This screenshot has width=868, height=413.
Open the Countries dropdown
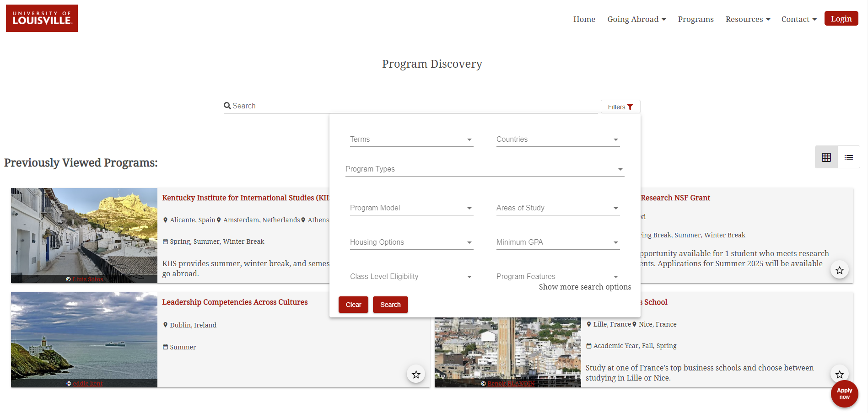coord(558,139)
